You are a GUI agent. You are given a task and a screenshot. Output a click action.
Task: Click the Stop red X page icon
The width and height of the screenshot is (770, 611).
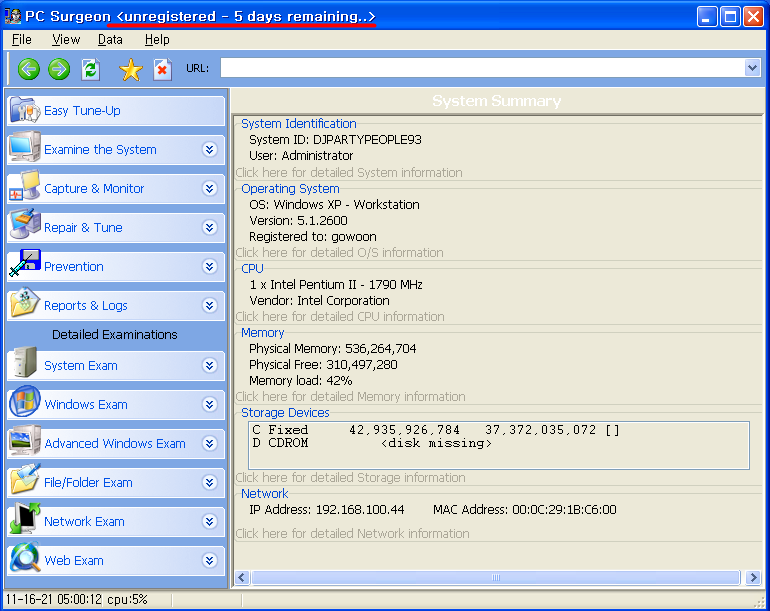(x=162, y=69)
